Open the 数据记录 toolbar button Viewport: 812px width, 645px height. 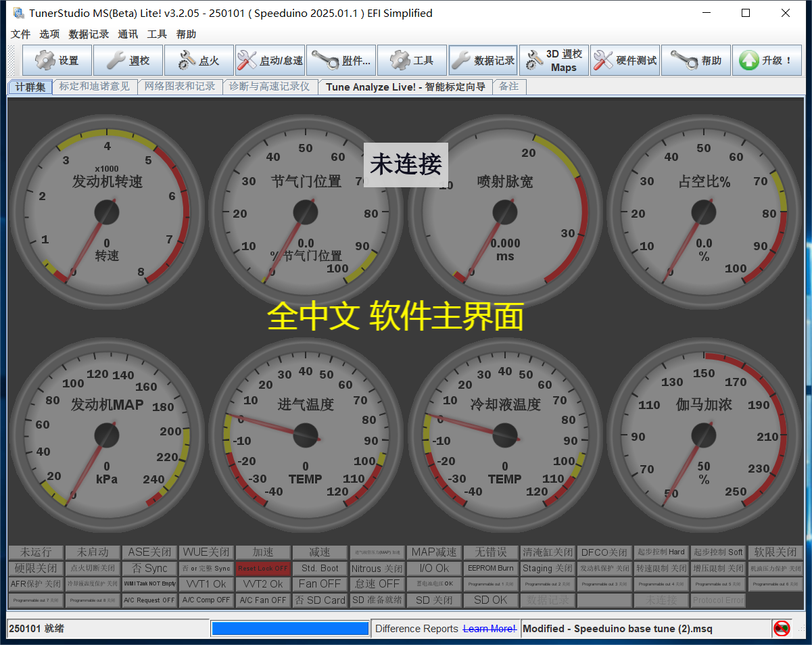(x=483, y=60)
